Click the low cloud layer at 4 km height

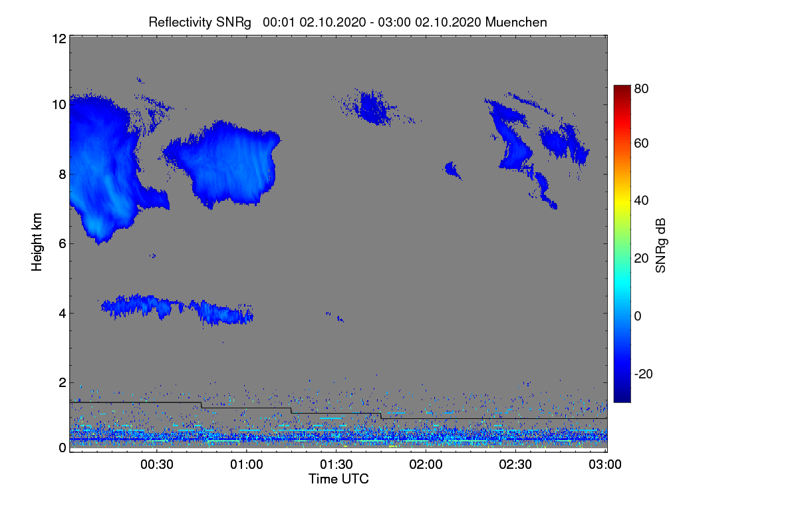(177, 309)
